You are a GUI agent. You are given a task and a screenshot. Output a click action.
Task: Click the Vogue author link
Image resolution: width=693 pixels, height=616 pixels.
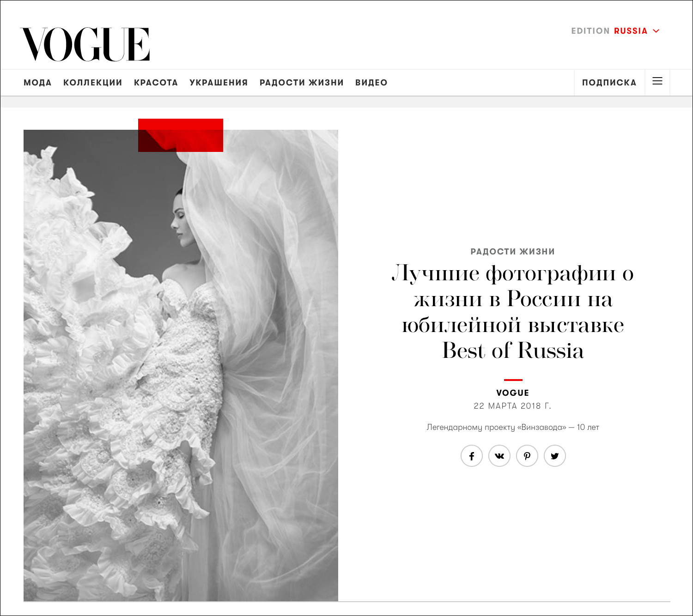(x=513, y=393)
